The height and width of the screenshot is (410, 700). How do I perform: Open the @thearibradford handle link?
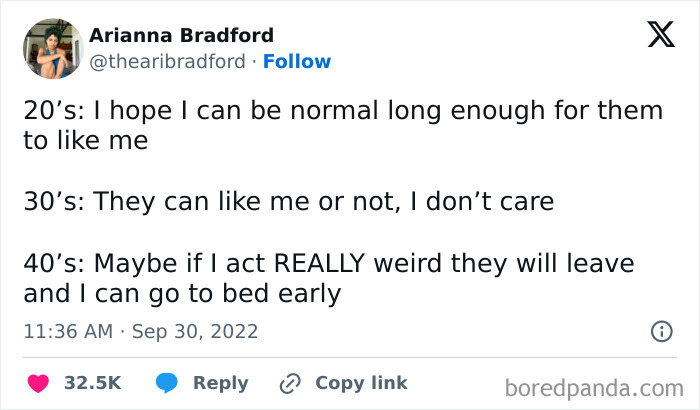167,62
